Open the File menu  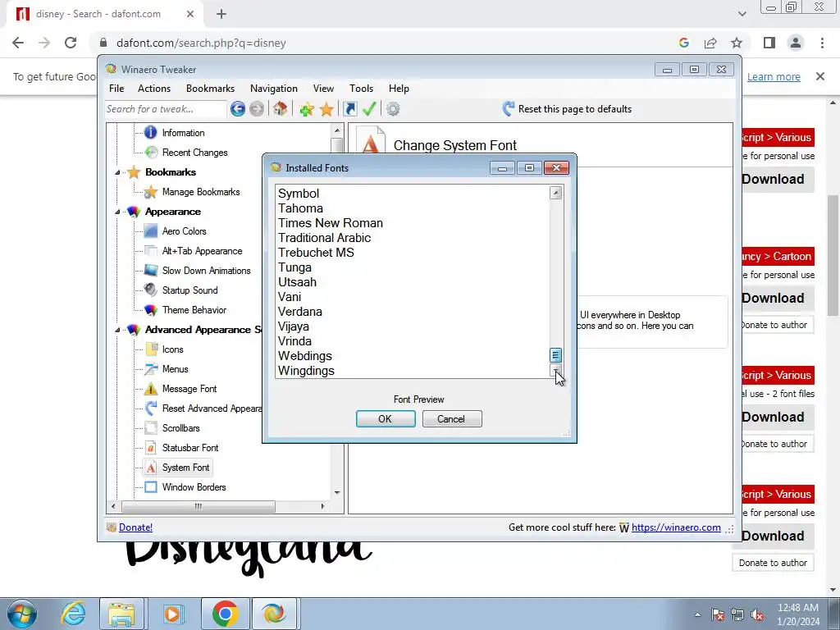click(116, 89)
